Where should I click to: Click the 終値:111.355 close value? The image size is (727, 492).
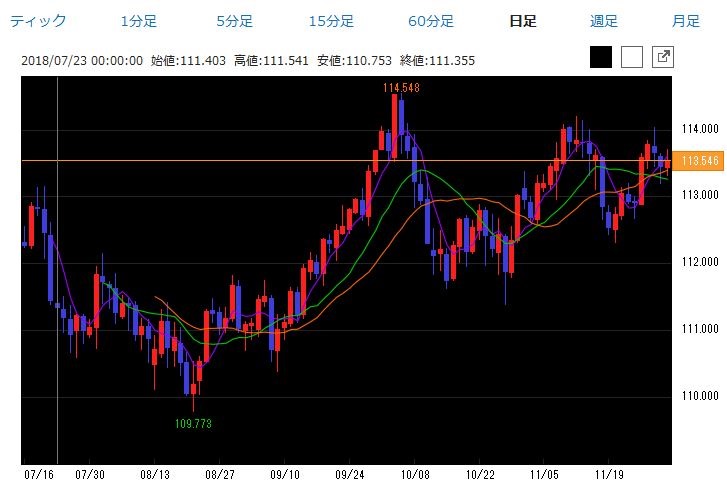[437, 61]
